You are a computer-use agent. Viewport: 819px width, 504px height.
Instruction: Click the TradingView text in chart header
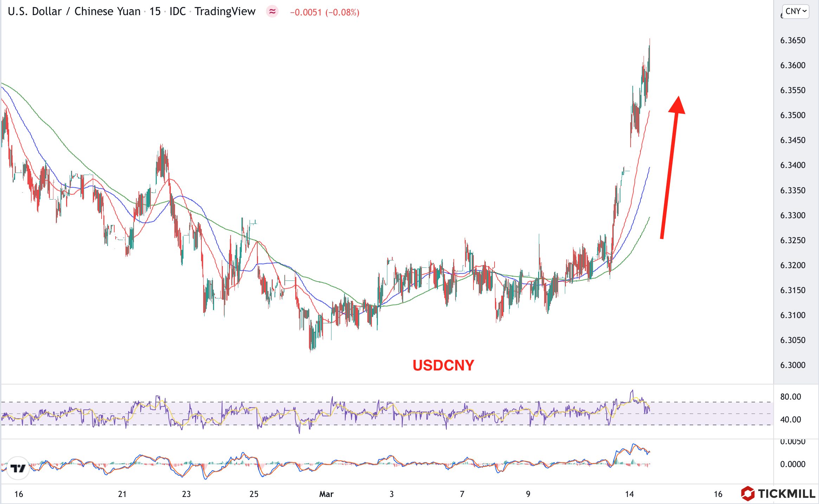click(x=225, y=12)
